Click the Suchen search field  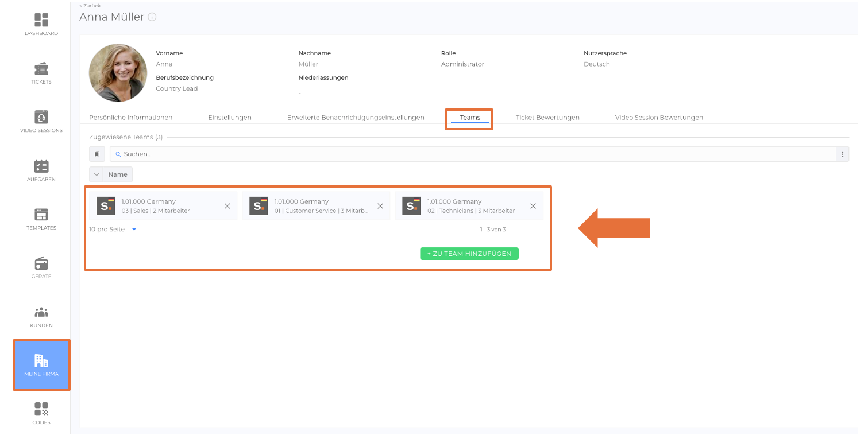tap(471, 154)
